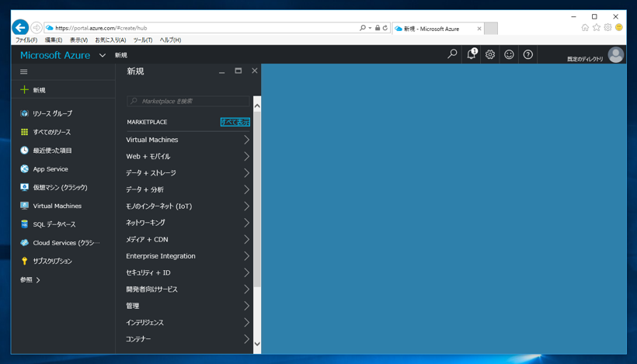Open Azure portal settings gear
Viewport: 637px width, 364px height.
(490, 54)
